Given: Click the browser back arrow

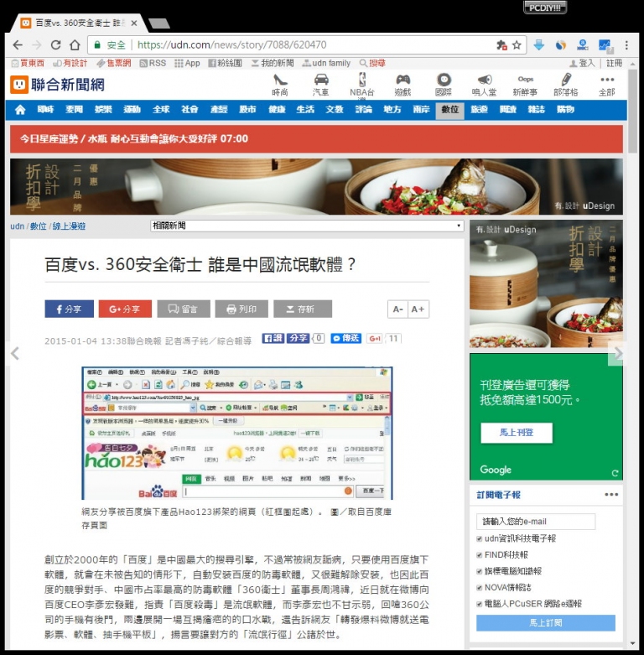Looking at the screenshot, I should click(18, 44).
